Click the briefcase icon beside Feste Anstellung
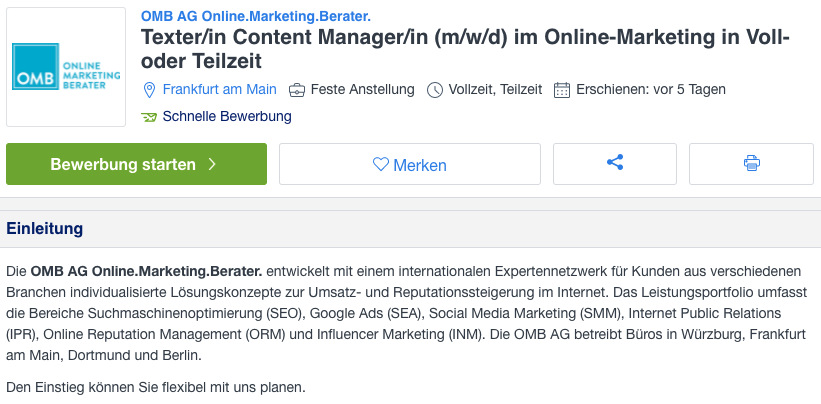This screenshot has width=821, height=404. (x=297, y=90)
